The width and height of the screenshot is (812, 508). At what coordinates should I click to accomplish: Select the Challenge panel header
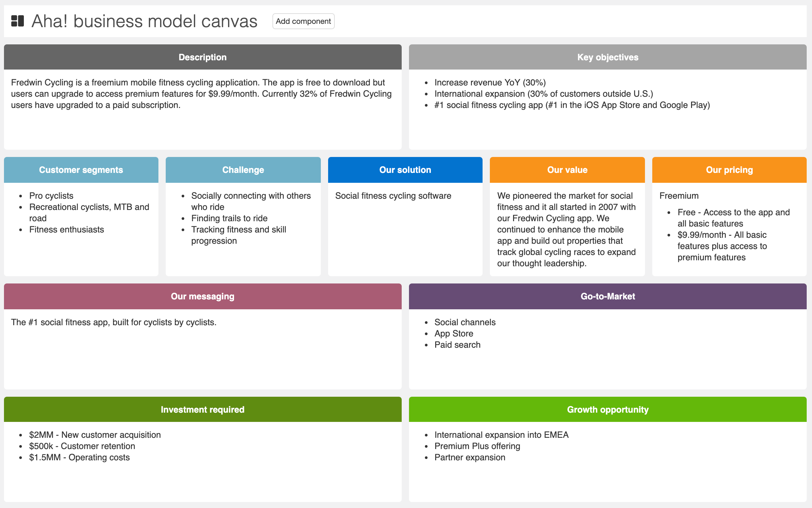coord(243,170)
